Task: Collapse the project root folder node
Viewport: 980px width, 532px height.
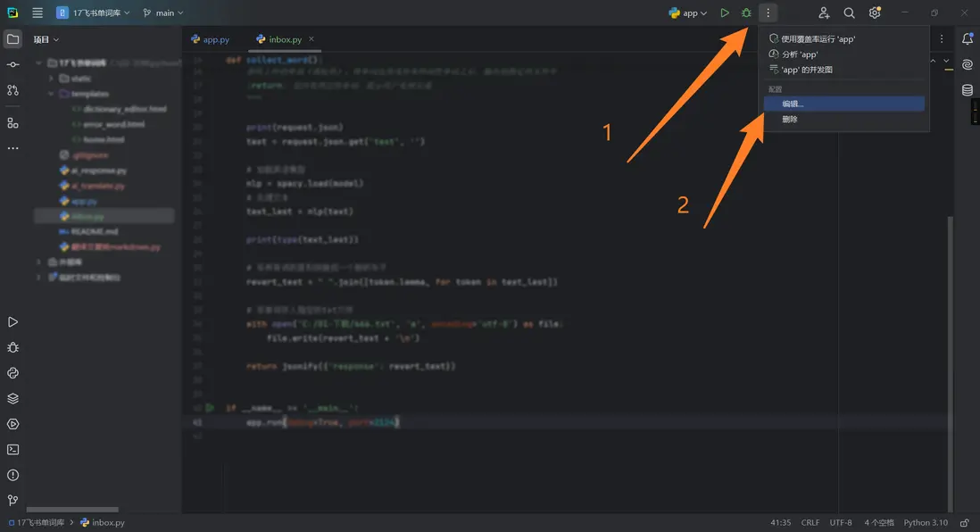Action: (x=38, y=63)
